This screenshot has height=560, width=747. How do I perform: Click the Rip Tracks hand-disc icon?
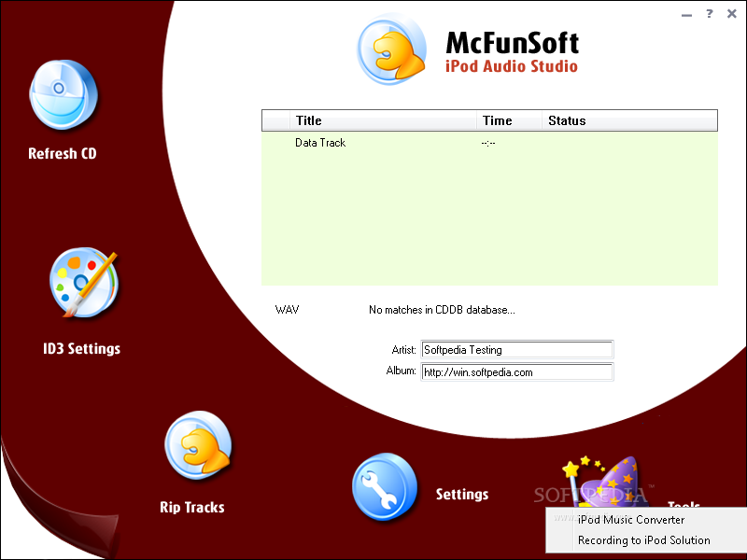pyautogui.click(x=198, y=446)
